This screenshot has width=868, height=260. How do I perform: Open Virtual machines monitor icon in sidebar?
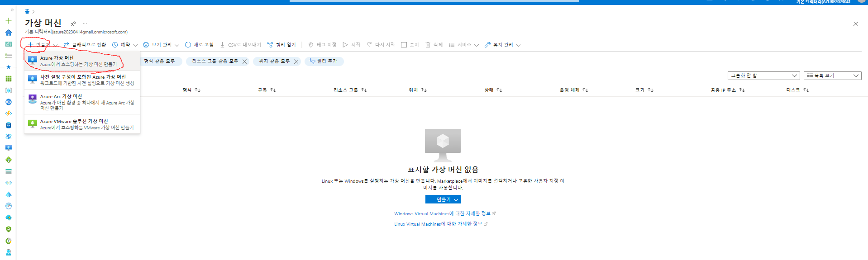coord(8,148)
